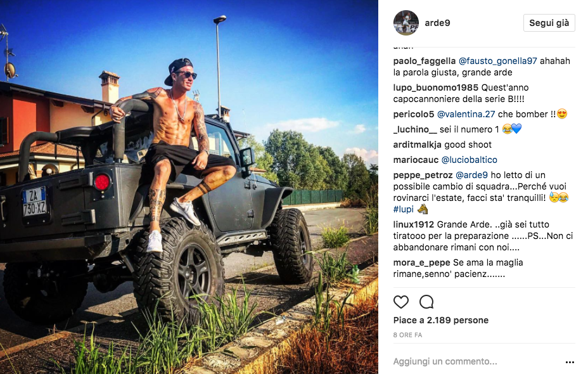Open lupo_buonomo1985 commenter profile
Screen dimensions: 588x374
pyautogui.click(x=436, y=87)
